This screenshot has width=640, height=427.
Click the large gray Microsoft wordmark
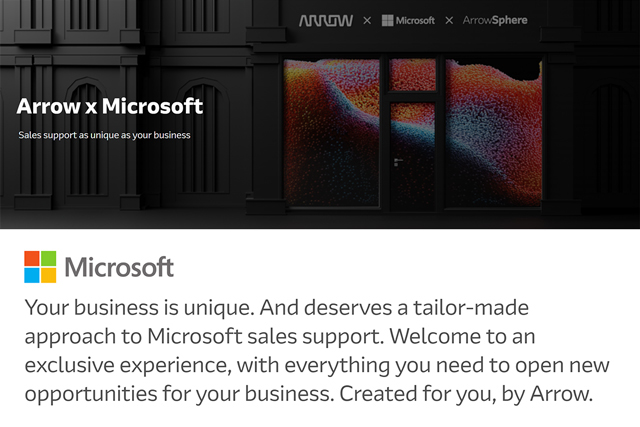coord(119,268)
